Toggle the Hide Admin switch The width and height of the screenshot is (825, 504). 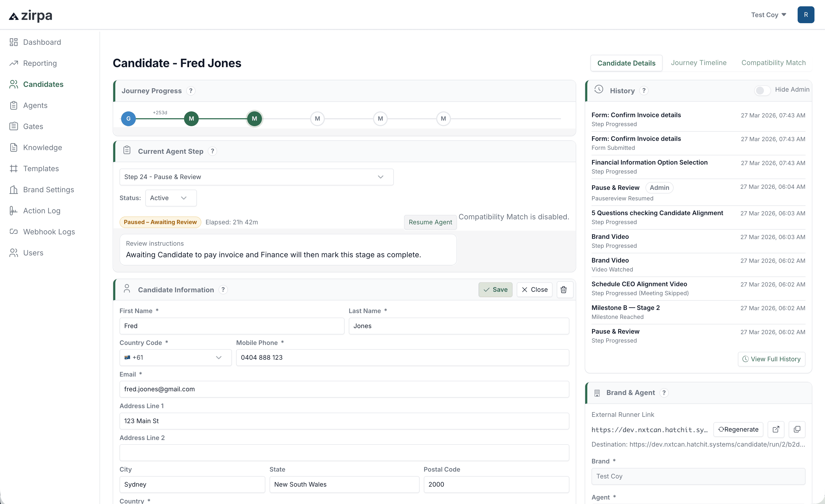(x=762, y=90)
